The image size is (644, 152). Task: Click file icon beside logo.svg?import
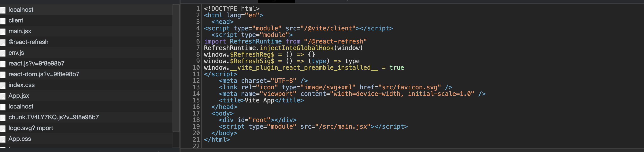point(3,129)
